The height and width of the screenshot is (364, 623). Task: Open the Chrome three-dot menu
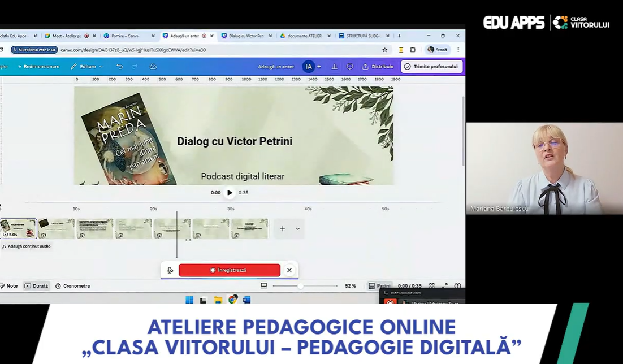point(458,50)
